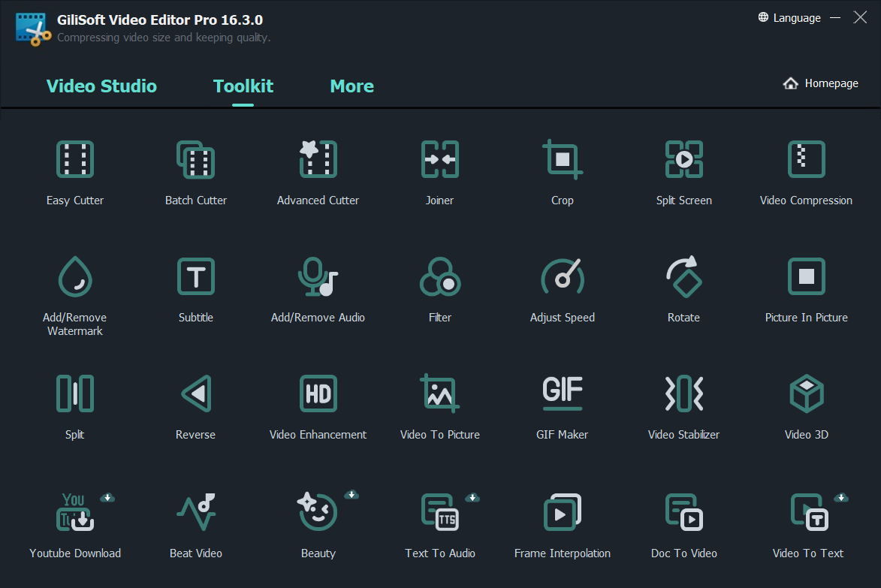Screen dimensions: 881x588
Task: Click the Youtube Download cloud download badge
Action: [107, 498]
